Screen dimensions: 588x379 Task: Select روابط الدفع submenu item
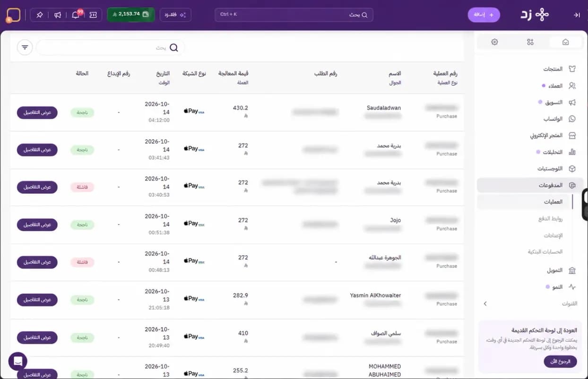click(550, 219)
